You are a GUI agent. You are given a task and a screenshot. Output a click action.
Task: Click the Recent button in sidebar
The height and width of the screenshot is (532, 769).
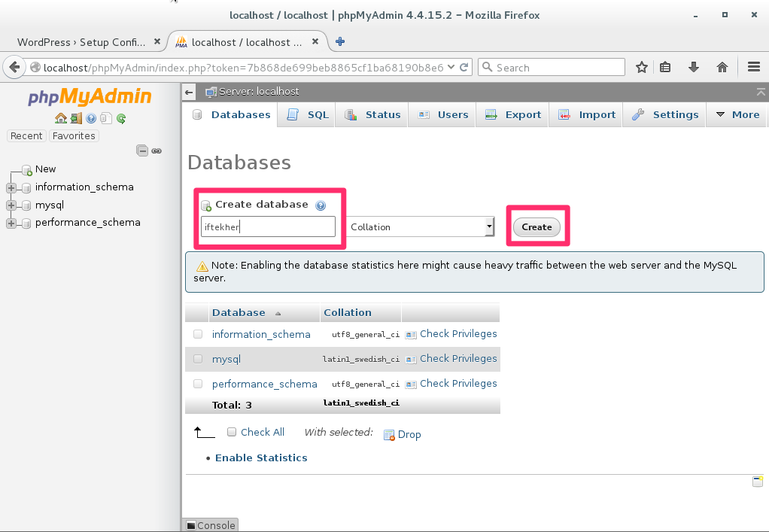point(26,135)
